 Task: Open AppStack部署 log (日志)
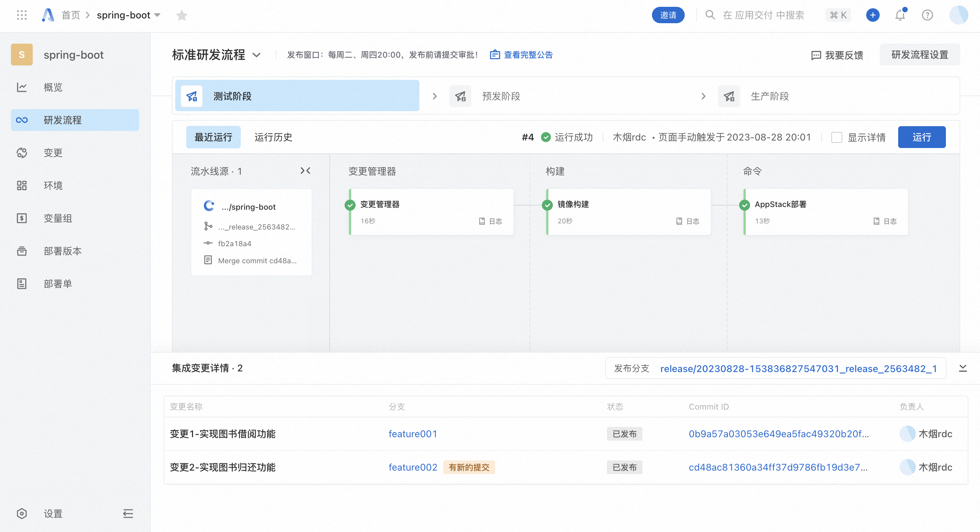(x=885, y=221)
